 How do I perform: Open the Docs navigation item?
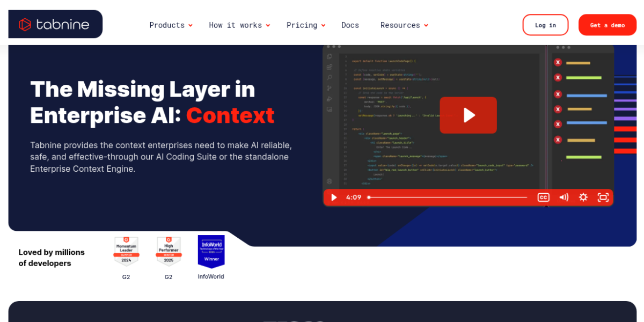click(x=350, y=25)
